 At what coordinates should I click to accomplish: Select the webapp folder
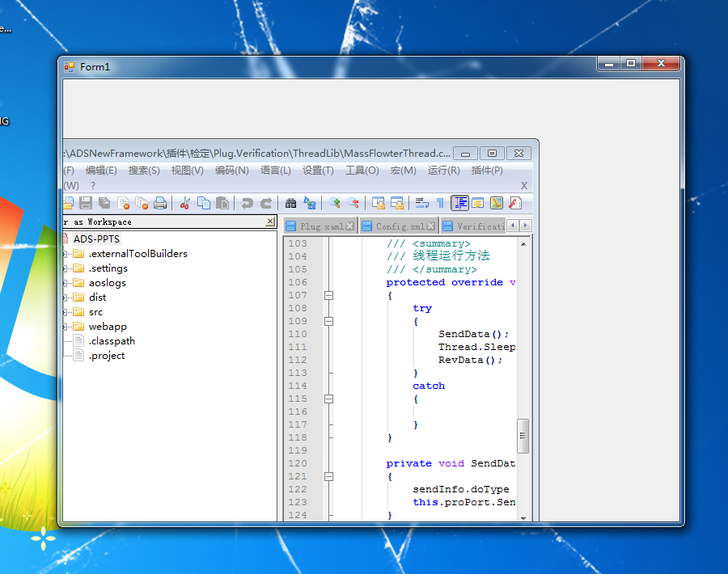tap(108, 327)
